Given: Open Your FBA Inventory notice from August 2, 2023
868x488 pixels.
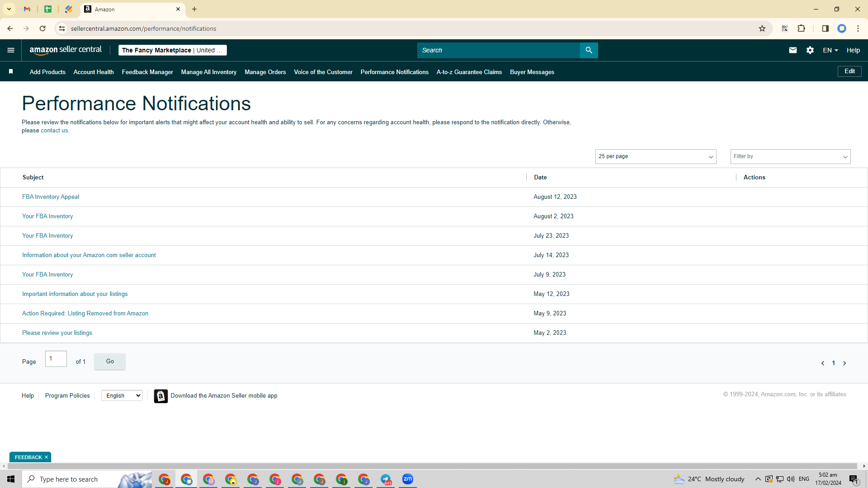Looking at the screenshot, I should coord(47,216).
